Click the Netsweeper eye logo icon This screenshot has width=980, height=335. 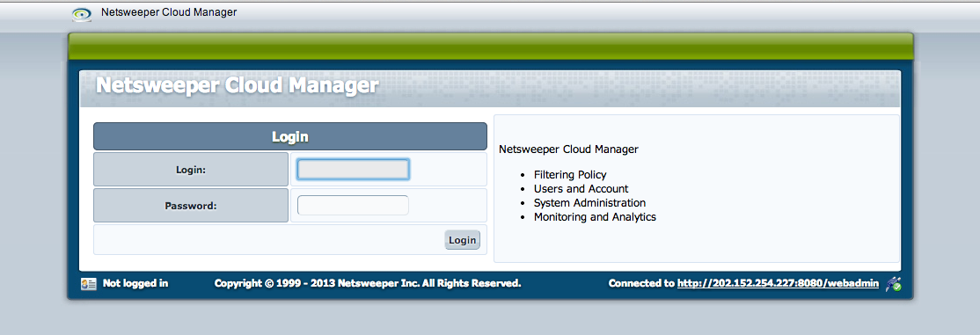click(x=82, y=14)
